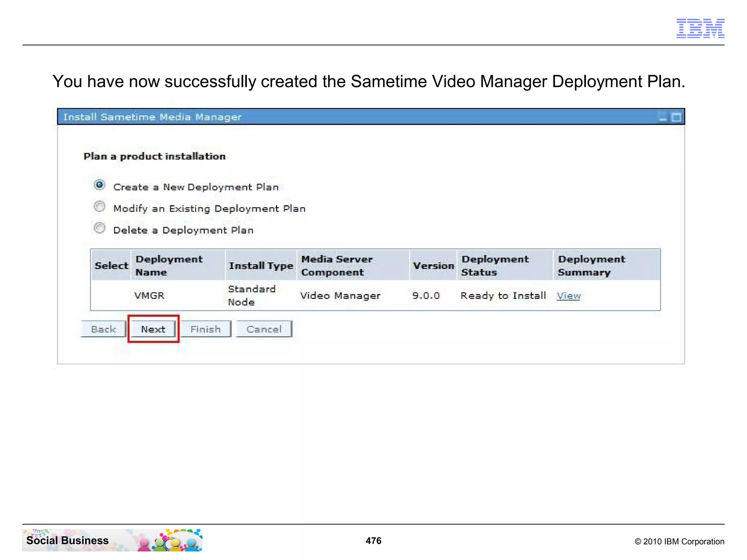The image size is (747, 560).
Task: Click the Deployment Name column header
Action: point(178,265)
